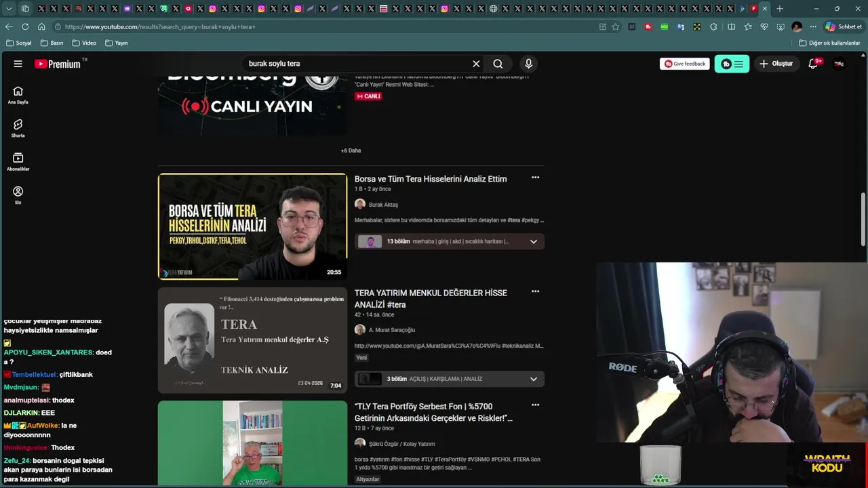Image resolution: width=868 pixels, height=488 pixels.
Task: Open Ana Sayfa in the sidebar
Action: (18, 95)
